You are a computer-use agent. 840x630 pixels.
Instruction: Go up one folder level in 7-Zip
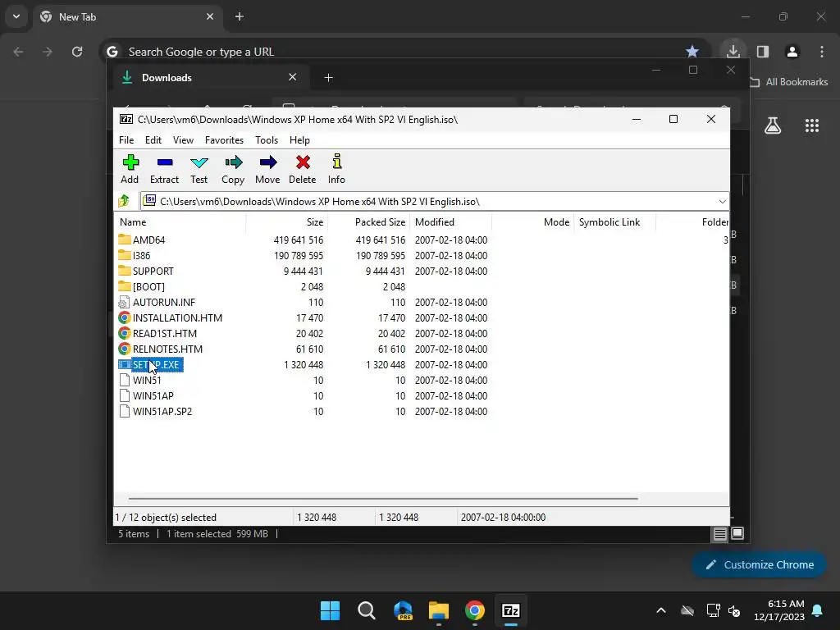coord(125,202)
